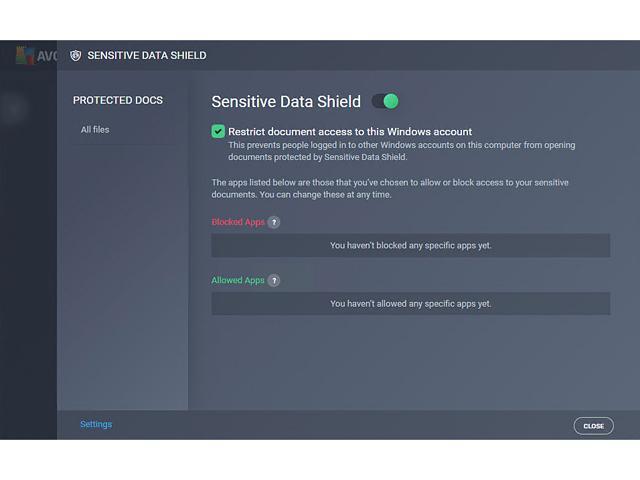Click the PROTECTED DOCS sidebar heading
The image size is (640, 480).
pyautogui.click(x=118, y=100)
